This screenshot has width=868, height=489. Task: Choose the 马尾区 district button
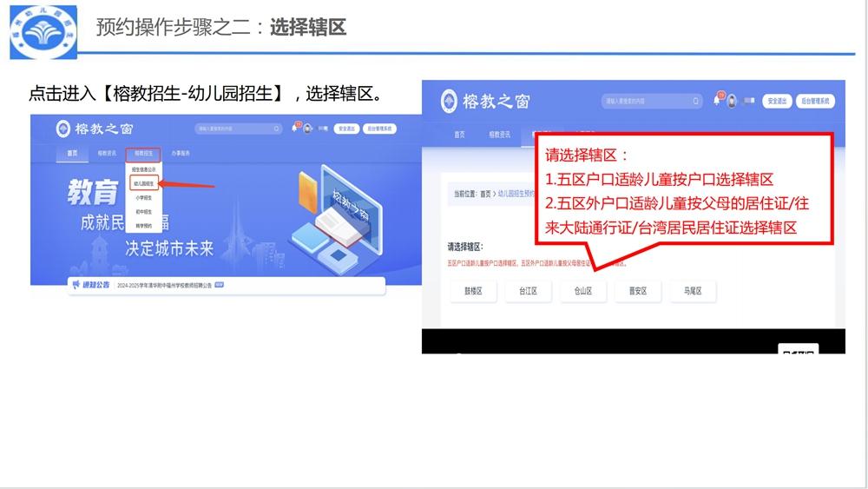(693, 292)
